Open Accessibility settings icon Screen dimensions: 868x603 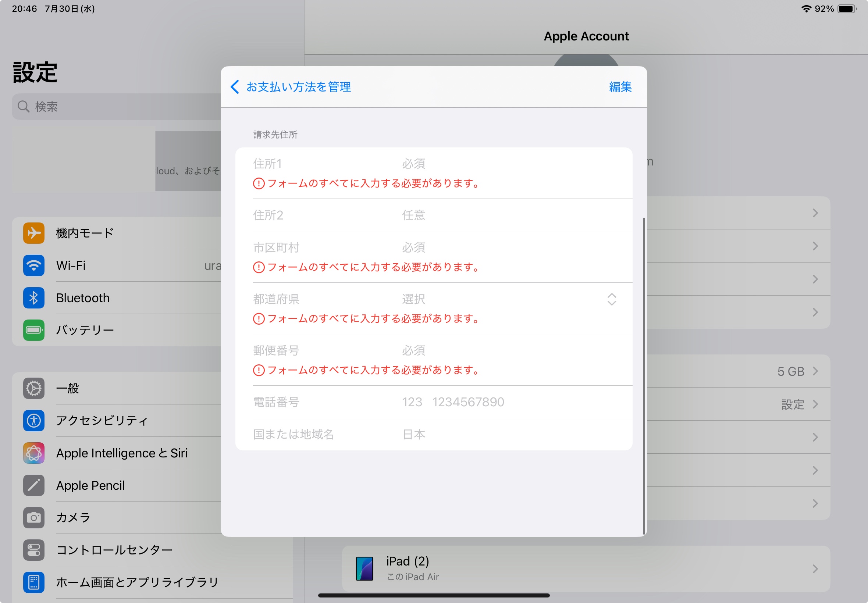click(33, 421)
